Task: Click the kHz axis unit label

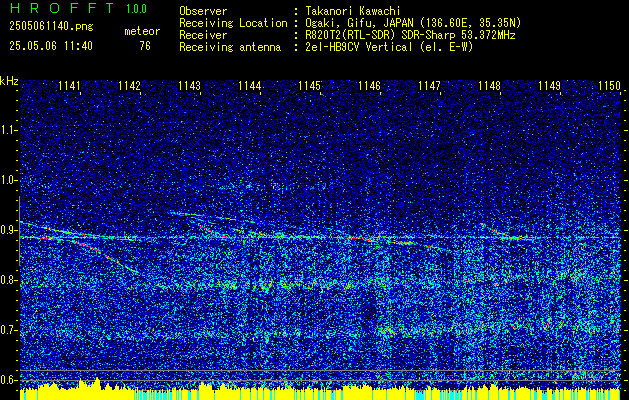Action: [9, 81]
